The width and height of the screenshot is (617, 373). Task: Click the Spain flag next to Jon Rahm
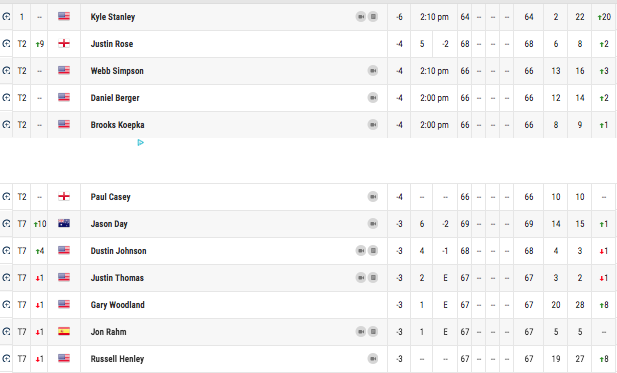pyautogui.click(x=64, y=331)
